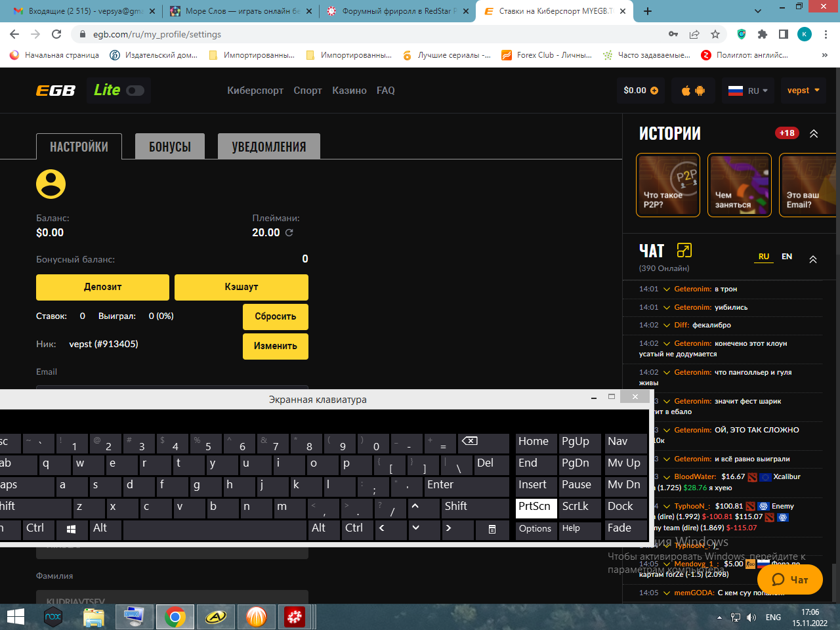
Task: Switch to the Бонусы tab
Action: click(170, 146)
